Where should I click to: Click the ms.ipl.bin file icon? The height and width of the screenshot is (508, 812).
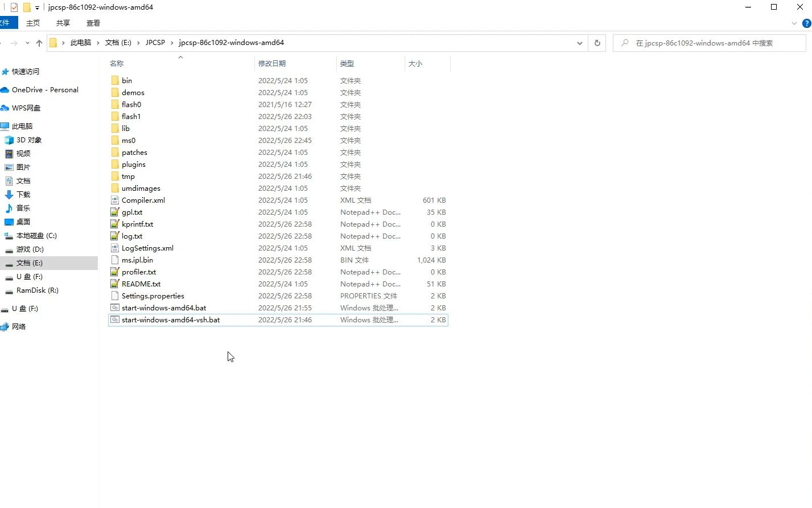tap(115, 260)
